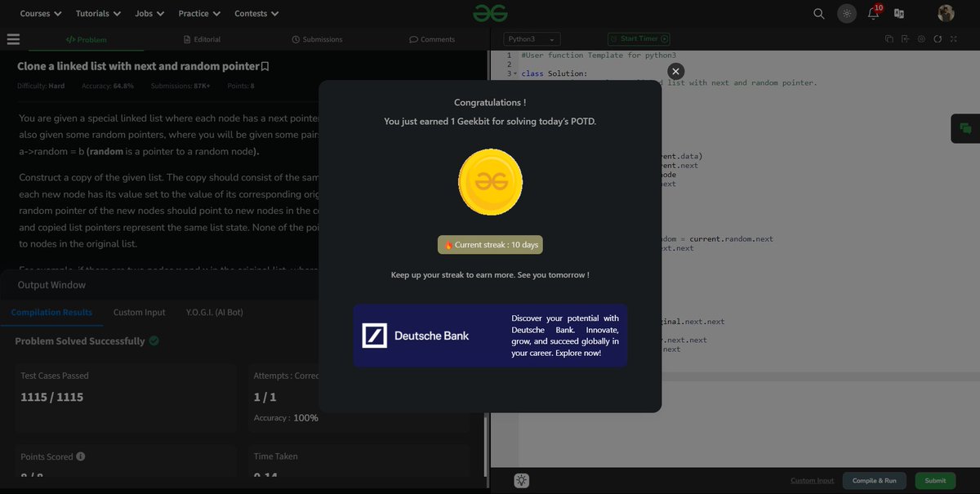
Task: Click the lightbulb hint icon below editor
Action: pos(523,481)
